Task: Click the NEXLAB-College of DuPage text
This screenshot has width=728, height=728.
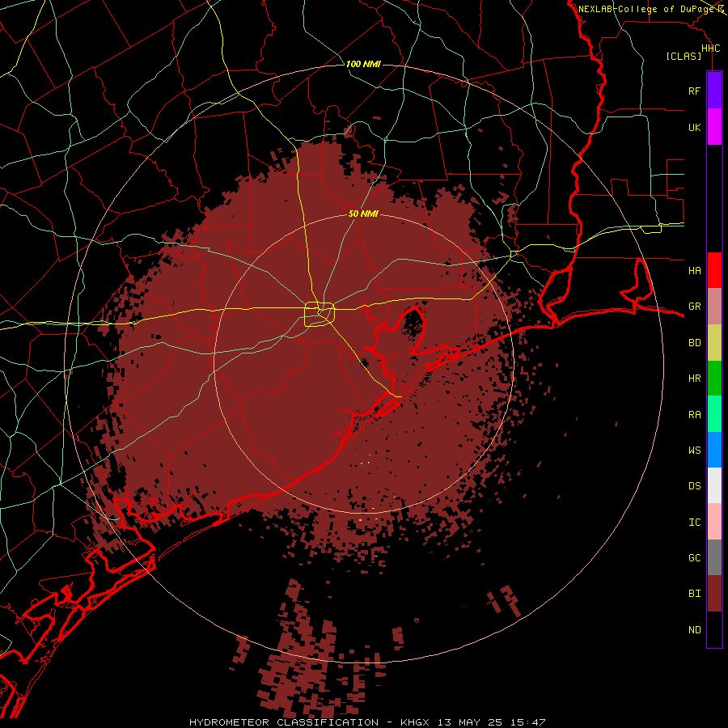Action: pyautogui.click(x=646, y=9)
